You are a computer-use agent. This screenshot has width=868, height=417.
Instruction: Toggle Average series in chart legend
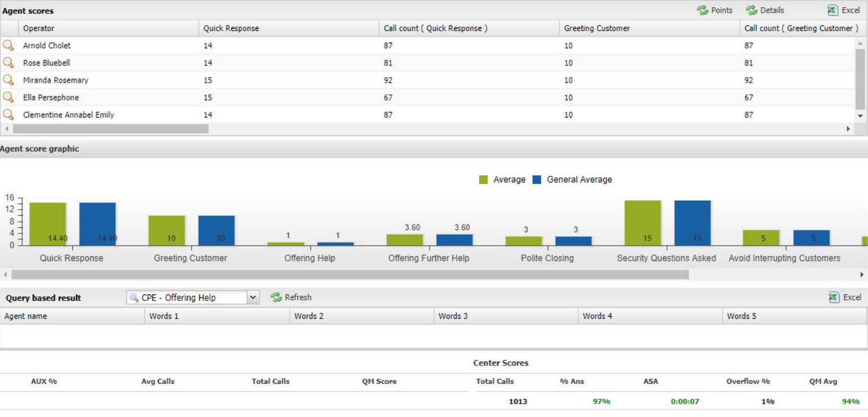click(x=502, y=180)
